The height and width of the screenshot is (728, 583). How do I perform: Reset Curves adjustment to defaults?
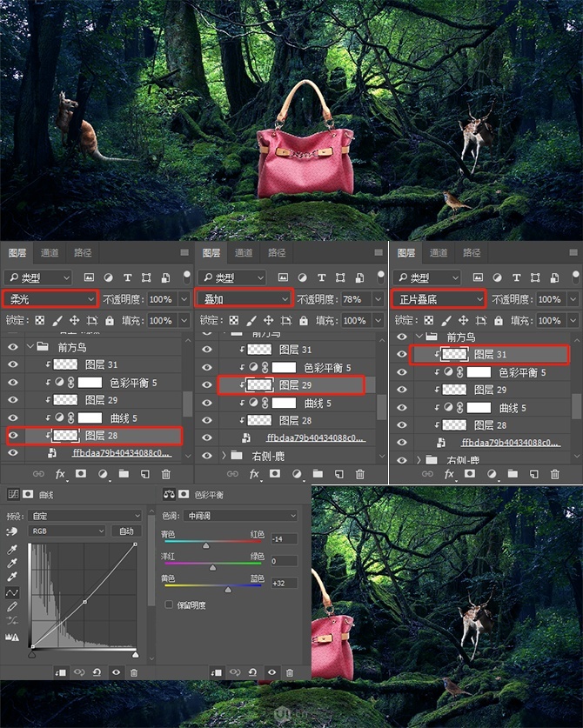pyautogui.click(x=97, y=672)
